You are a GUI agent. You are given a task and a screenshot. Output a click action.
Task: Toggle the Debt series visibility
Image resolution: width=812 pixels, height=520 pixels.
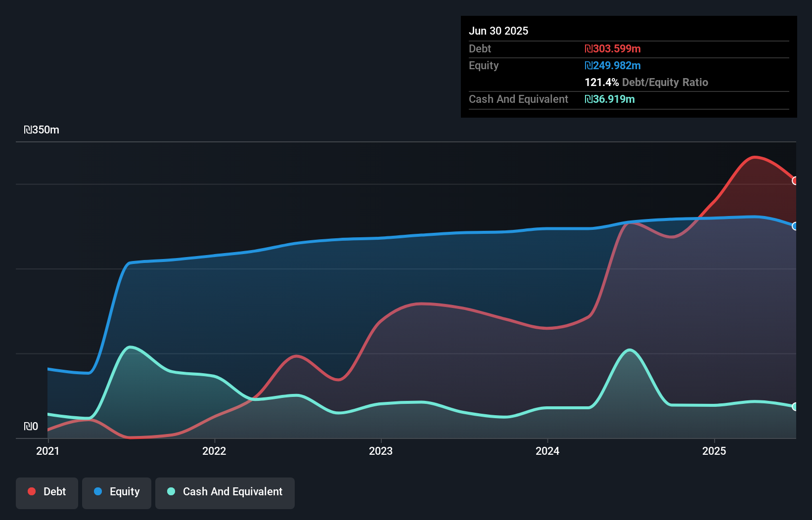tap(46, 491)
